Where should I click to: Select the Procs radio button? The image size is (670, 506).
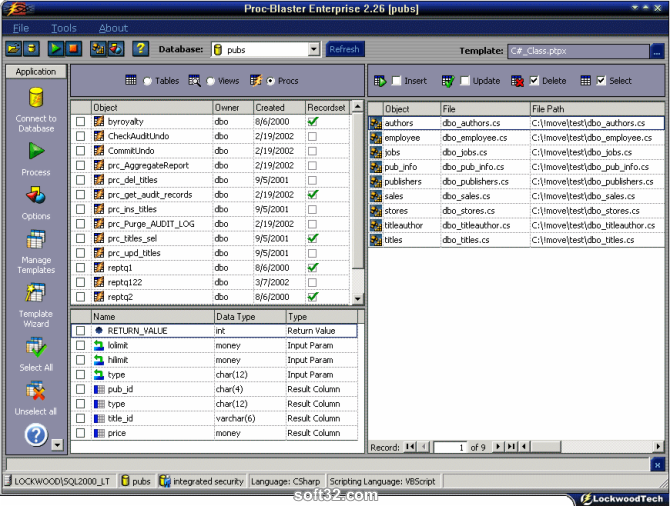coord(270,81)
